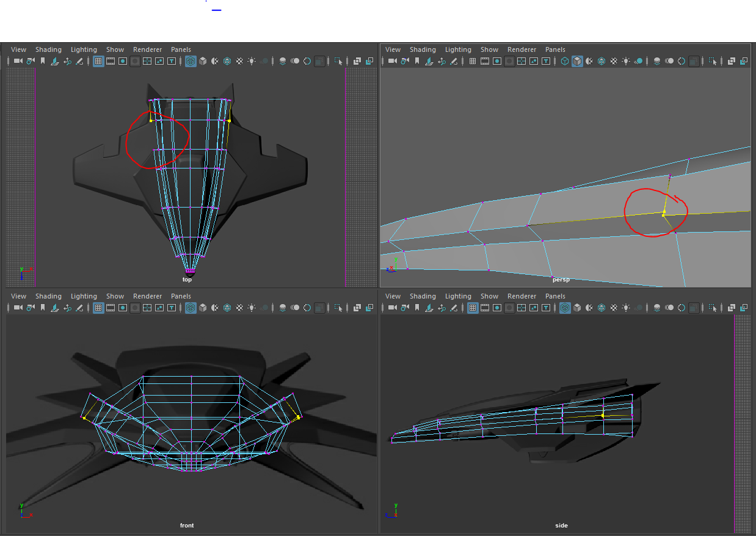Enable 2D Pan/Zoom in the persp view toolbar

pyautogui.click(x=443, y=61)
